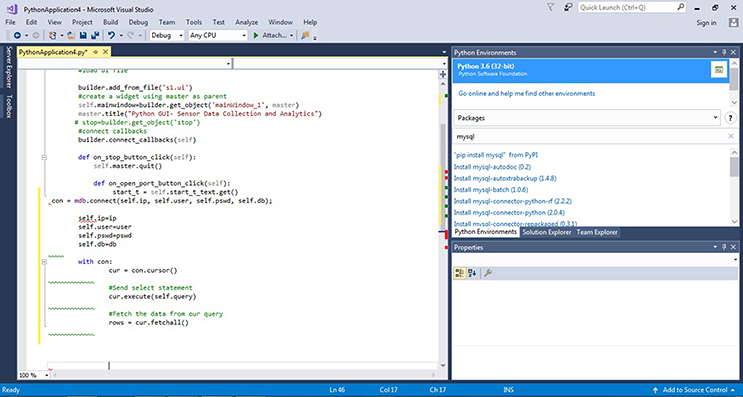Collapse the on_stop_button_click code block

click(x=44, y=157)
